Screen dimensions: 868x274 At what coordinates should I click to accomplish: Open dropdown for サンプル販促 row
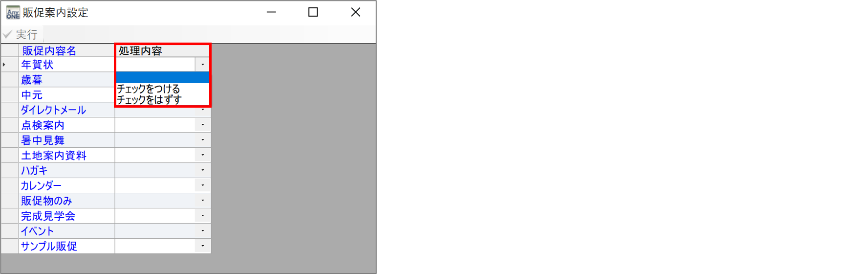pyautogui.click(x=203, y=246)
